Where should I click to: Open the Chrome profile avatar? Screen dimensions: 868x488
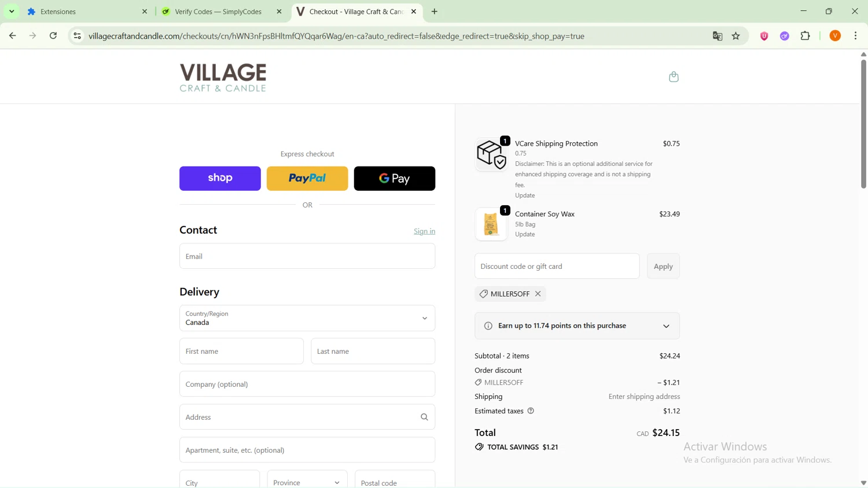(835, 36)
